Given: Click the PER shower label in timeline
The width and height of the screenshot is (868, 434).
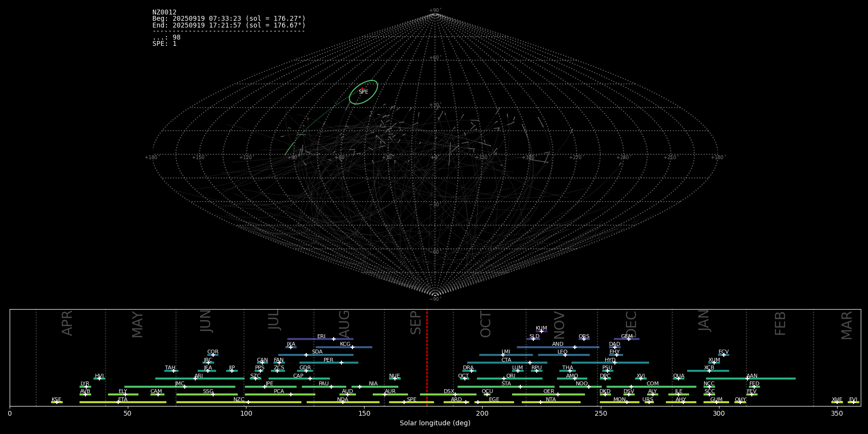Looking at the screenshot, I should coord(328,360).
